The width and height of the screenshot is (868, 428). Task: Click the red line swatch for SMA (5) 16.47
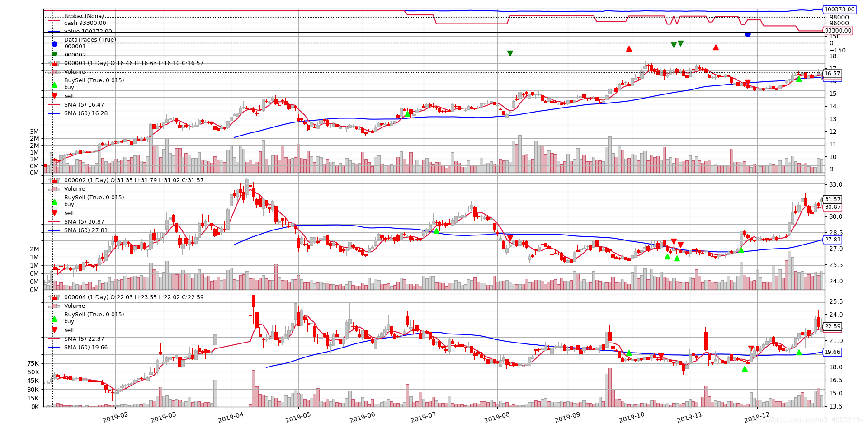(54, 105)
